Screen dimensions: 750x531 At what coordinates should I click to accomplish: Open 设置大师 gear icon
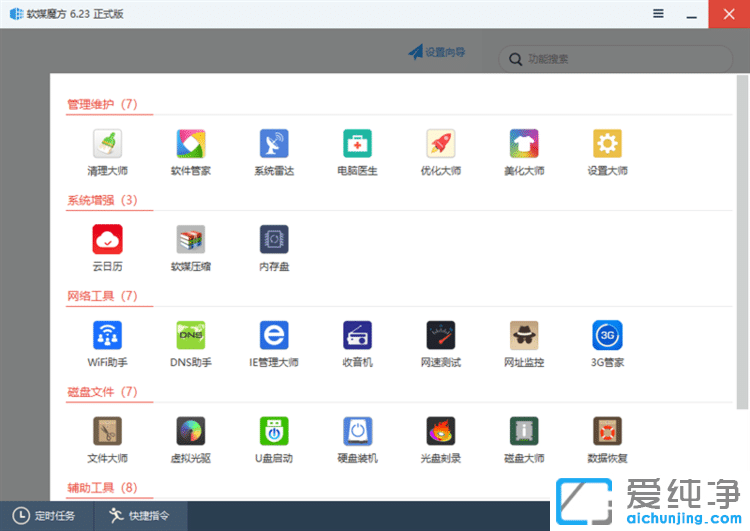pos(607,144)
